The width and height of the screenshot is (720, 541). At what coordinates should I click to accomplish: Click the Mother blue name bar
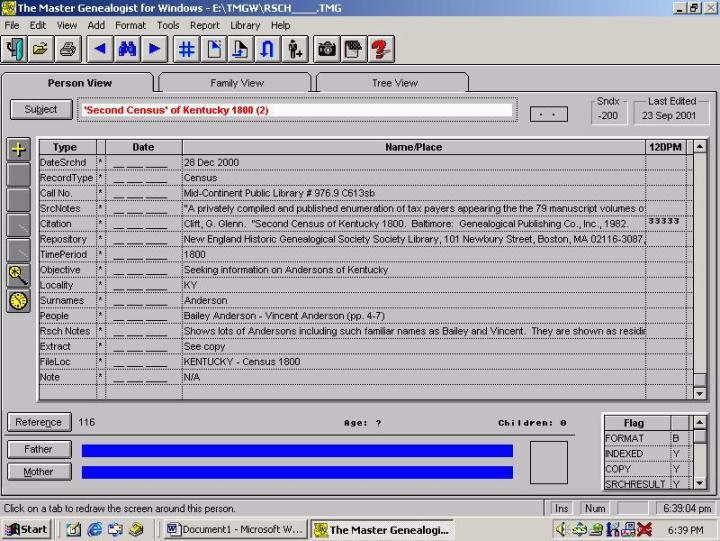pyautogui.click(x=297, y=473)
